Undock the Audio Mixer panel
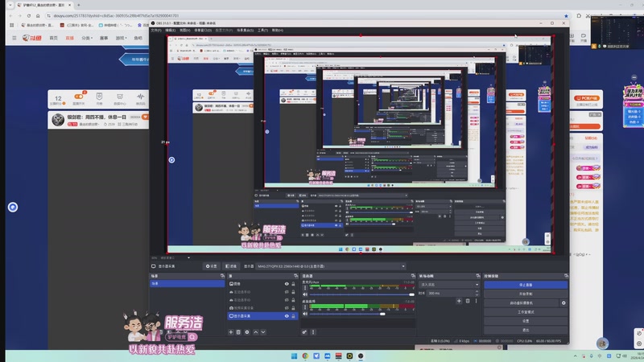The width and height of the screenshot is (644, 362). tap(413, 276)
